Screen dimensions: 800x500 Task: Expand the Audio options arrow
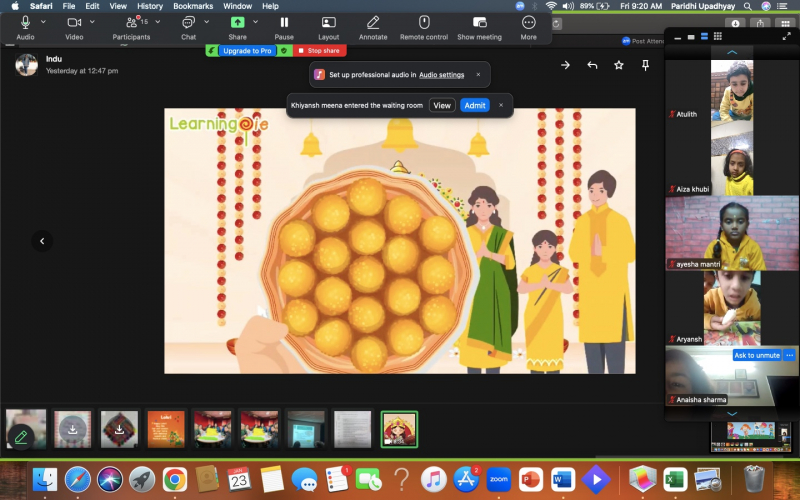[x=43, y=21]
